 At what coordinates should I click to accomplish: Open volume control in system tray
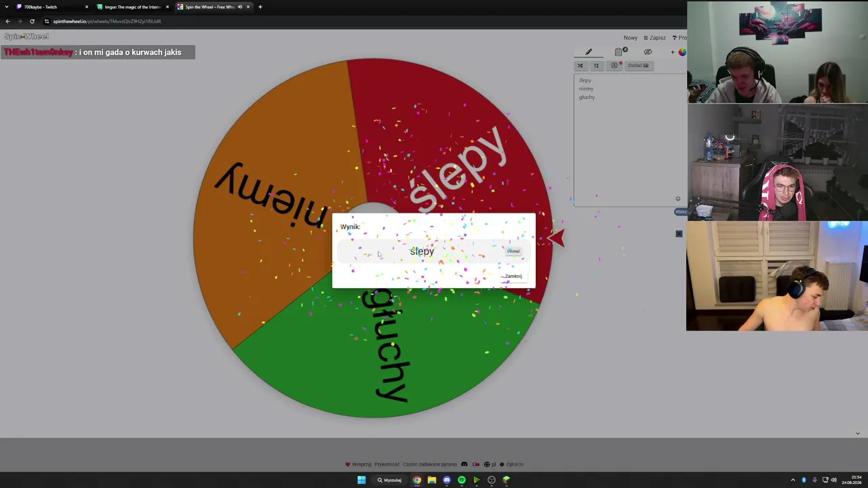pos(833,480)
